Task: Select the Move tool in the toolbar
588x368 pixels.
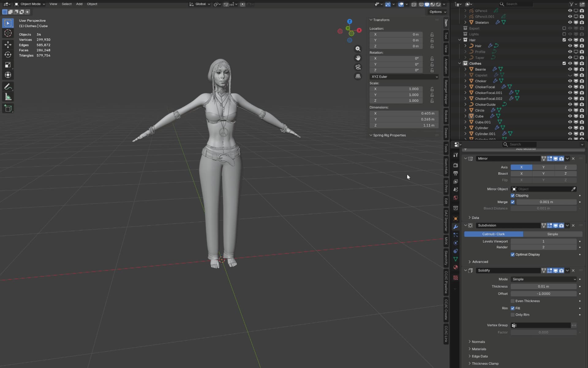Action: 8,45
